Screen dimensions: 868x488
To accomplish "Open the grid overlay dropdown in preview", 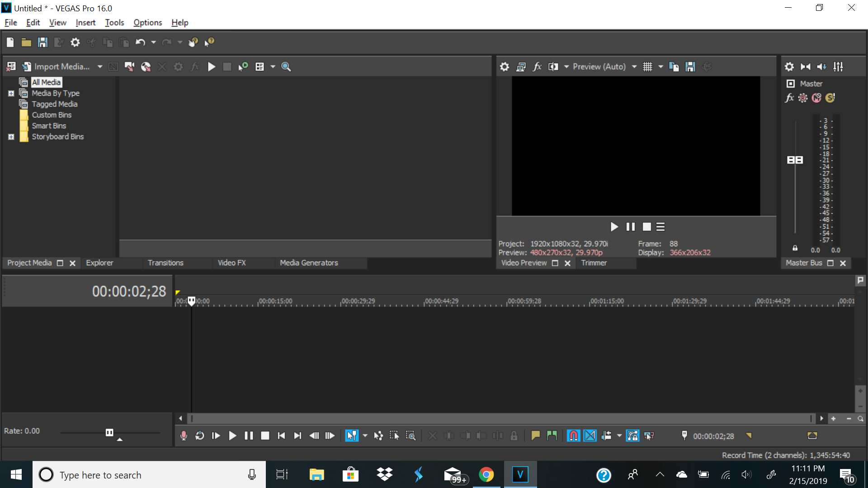I will [661, 66].
